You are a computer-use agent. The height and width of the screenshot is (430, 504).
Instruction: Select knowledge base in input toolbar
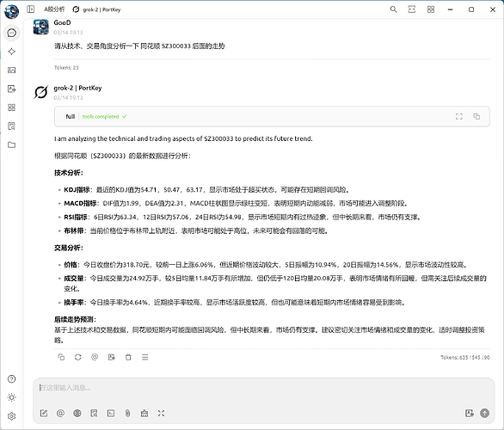94,414
